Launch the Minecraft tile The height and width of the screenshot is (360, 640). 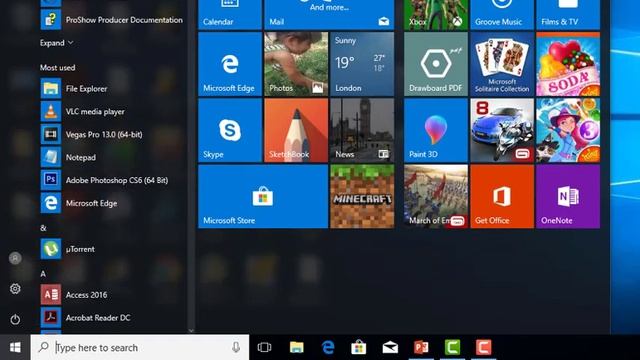coord(362,196)
